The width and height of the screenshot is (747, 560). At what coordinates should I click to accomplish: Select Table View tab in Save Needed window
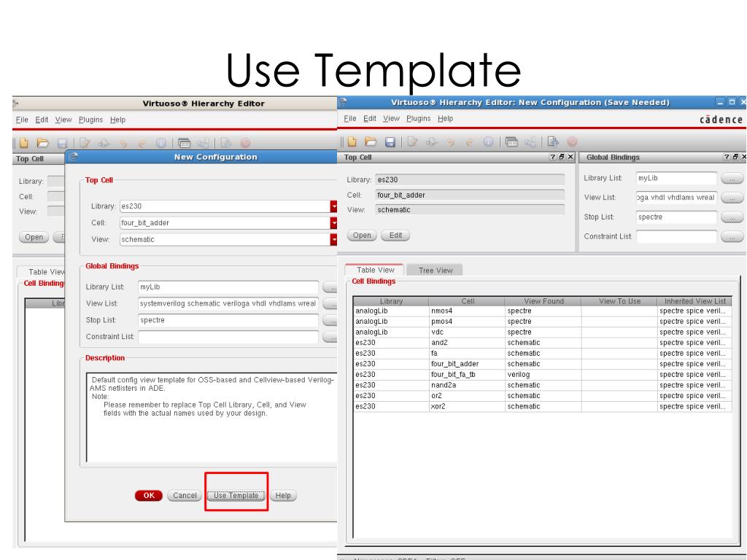click(375, 270)
